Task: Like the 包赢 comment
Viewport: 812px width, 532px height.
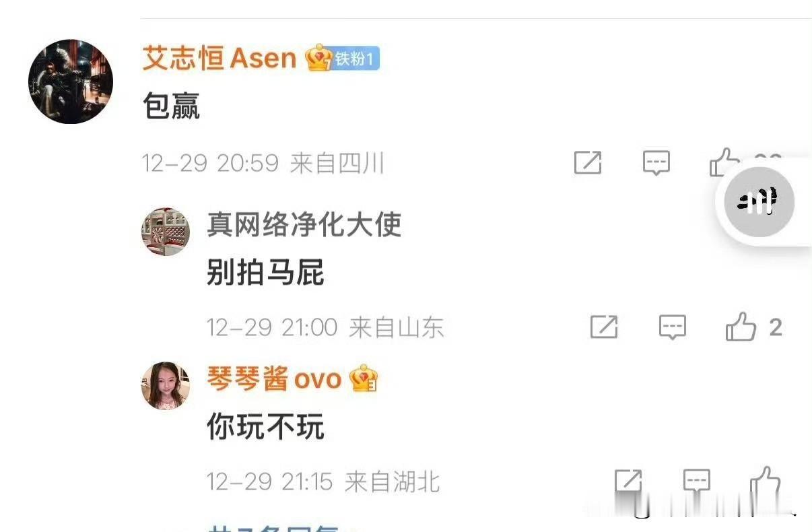Action: 724,162
